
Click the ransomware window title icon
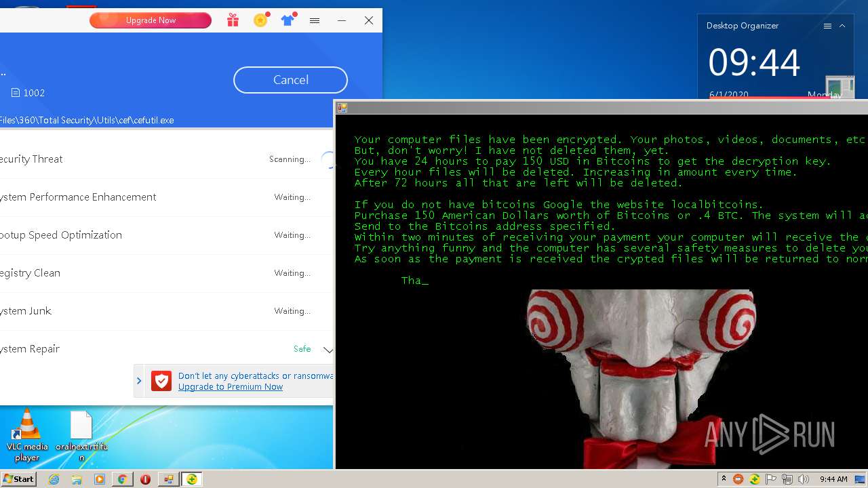342,108
